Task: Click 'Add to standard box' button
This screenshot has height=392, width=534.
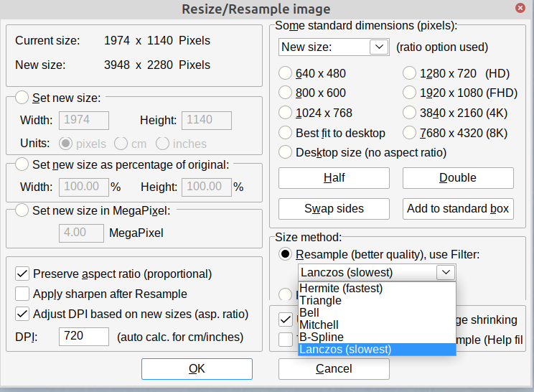Action: [458, 209]
